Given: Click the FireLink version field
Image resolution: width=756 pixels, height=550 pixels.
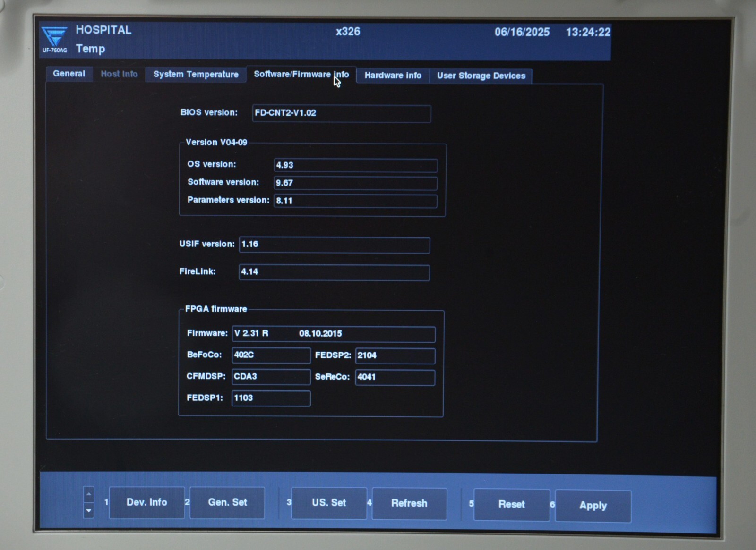Looking at the screenshot, I should pos(334,272).
